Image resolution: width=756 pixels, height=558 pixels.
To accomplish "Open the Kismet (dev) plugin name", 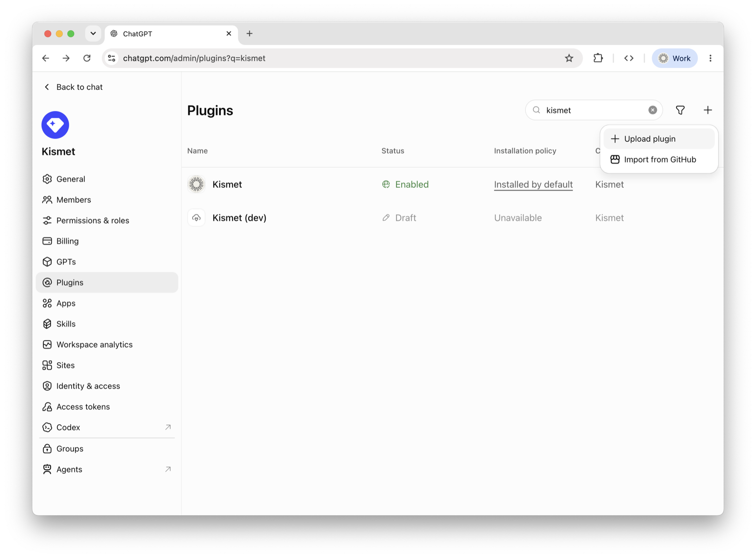I will coord(240,218).
